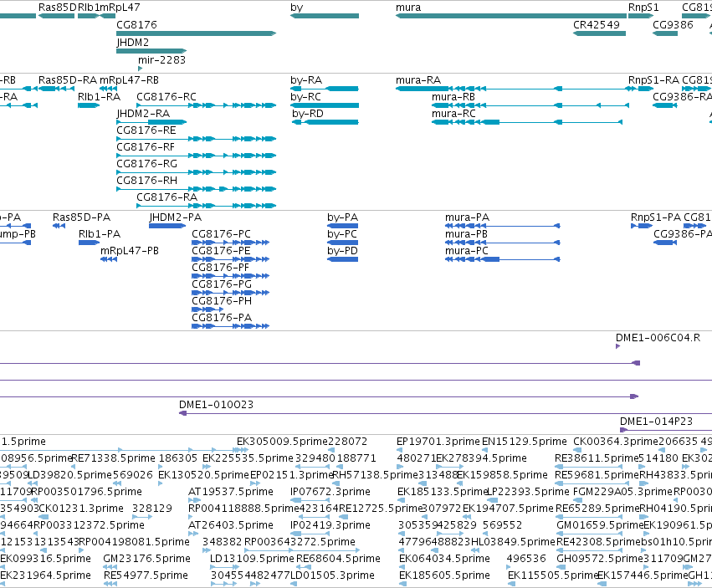Select the CG8176-RG transcript
The height and width of the screenshot is (588, 712).
(x=196, y=172)
